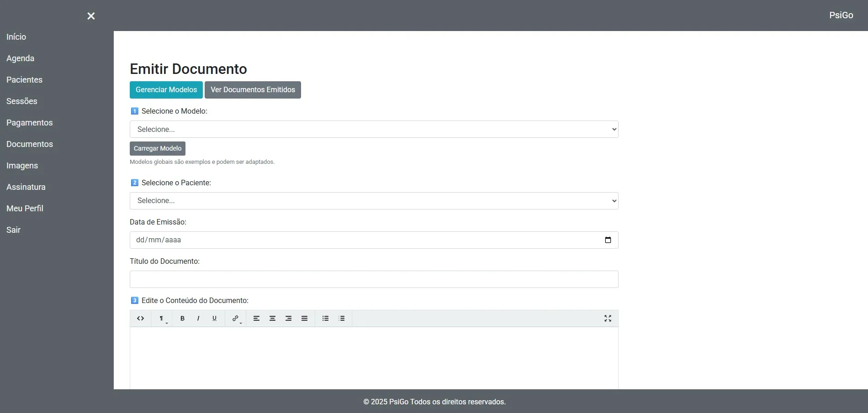
Task: Go to Pacientes in sidebar menu
Action: click(24, 80)
